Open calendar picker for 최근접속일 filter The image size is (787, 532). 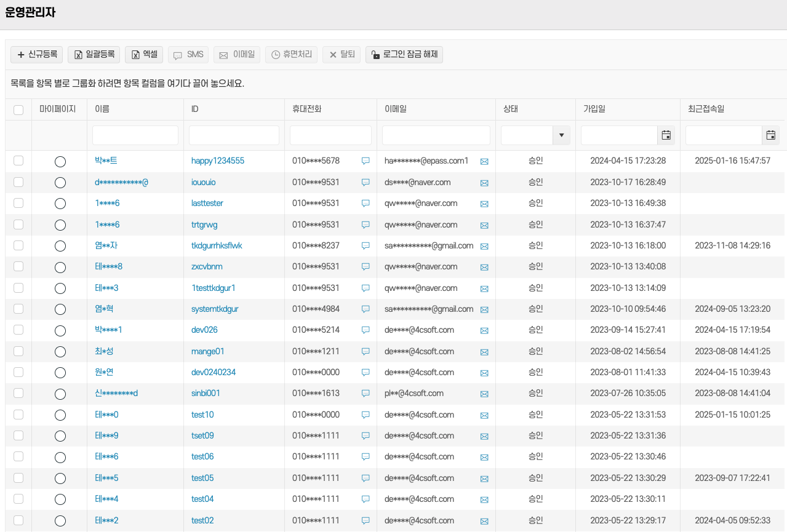click(x=770, y=135)
